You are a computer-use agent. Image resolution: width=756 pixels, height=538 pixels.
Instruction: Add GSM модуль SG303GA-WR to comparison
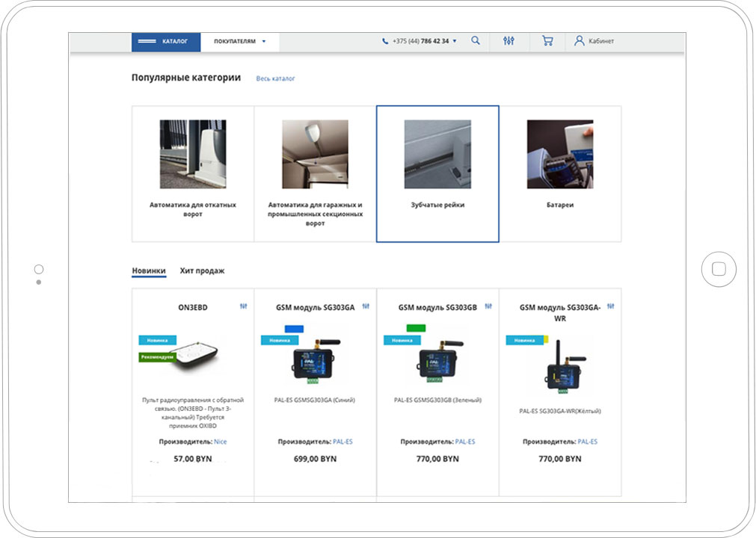coord(611,306)
